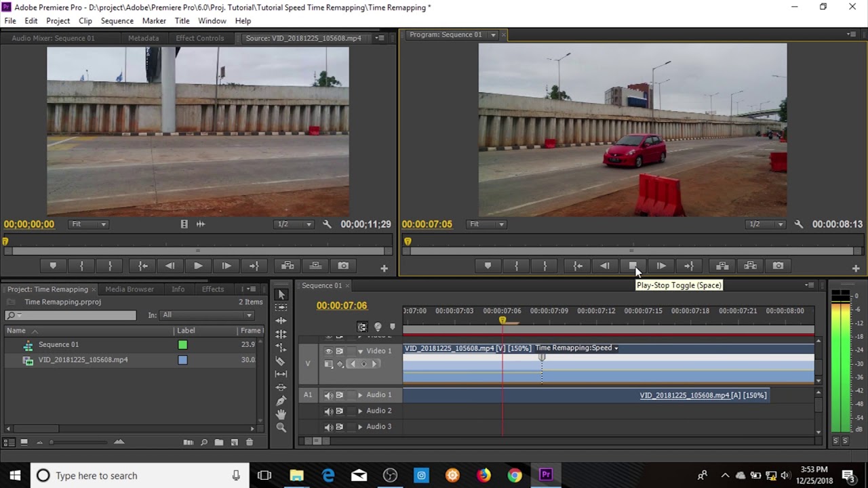Open the Sequence menu
868x488 pixels.
click(x=117, y=21)
